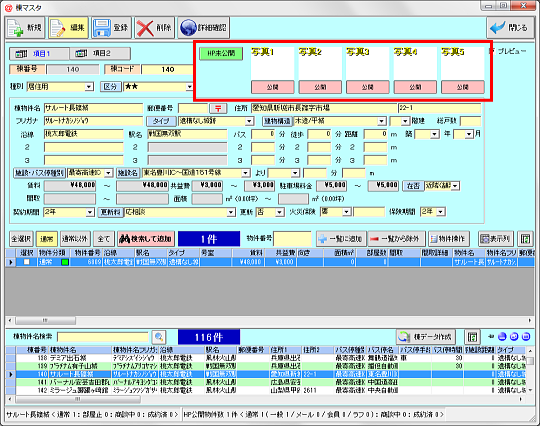The height and width of the screenshot is (426, 540).
Task: Click 公開 button under 写真1
Action: tap(272, 87)
